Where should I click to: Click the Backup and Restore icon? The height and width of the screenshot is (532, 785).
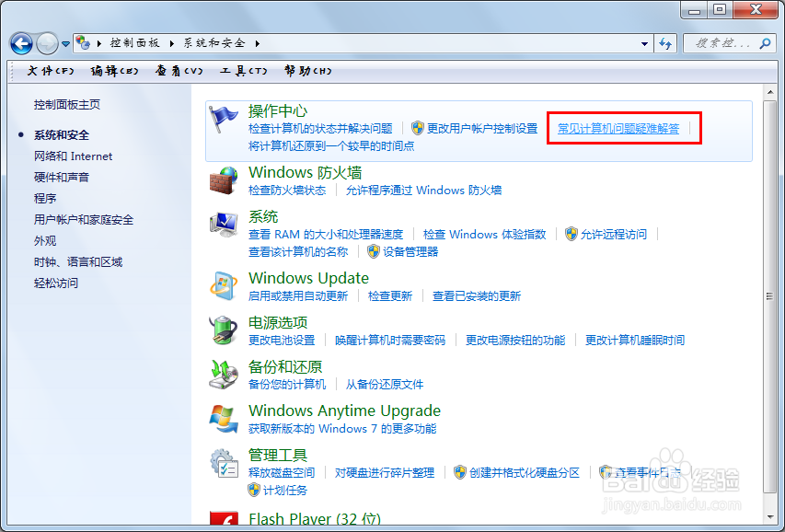224,375
